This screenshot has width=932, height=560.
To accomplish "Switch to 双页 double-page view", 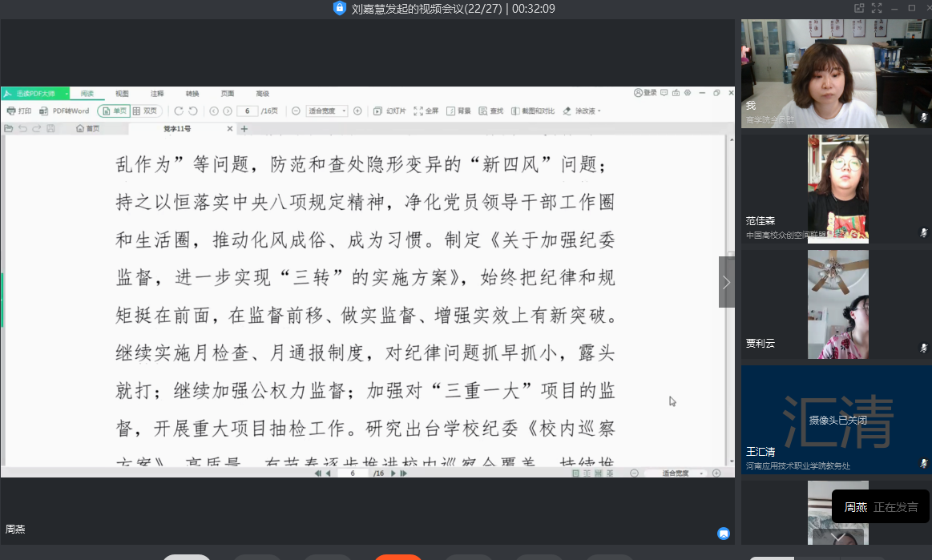I will (146, 111).
